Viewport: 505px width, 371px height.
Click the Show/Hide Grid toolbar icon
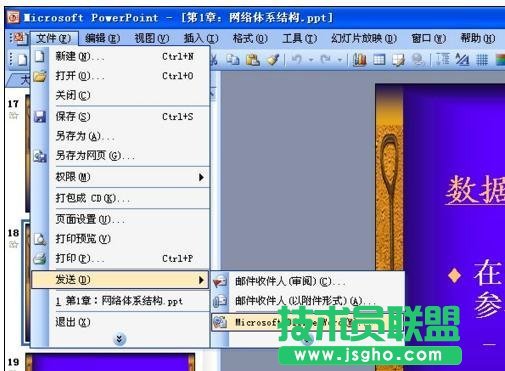pos(482,60)
